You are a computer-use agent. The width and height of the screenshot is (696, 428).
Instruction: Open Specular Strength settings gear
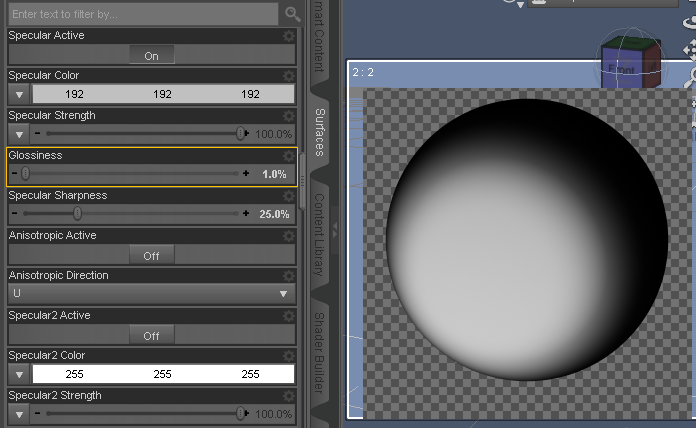tap(289, 116)
